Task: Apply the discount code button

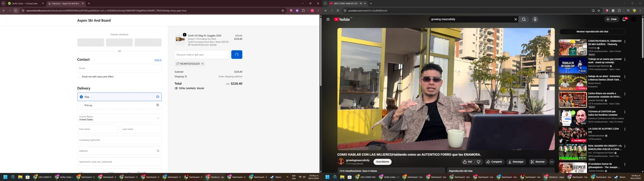Action: [237, 54]
